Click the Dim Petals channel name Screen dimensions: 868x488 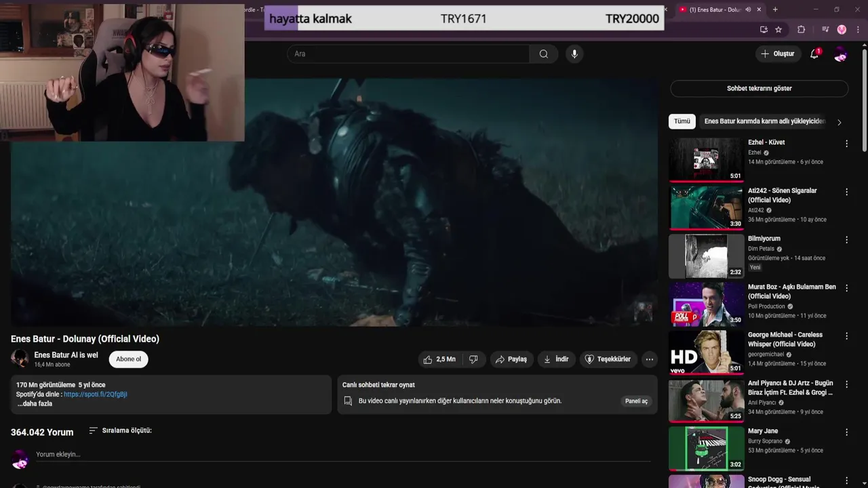(x=761, y=249)
